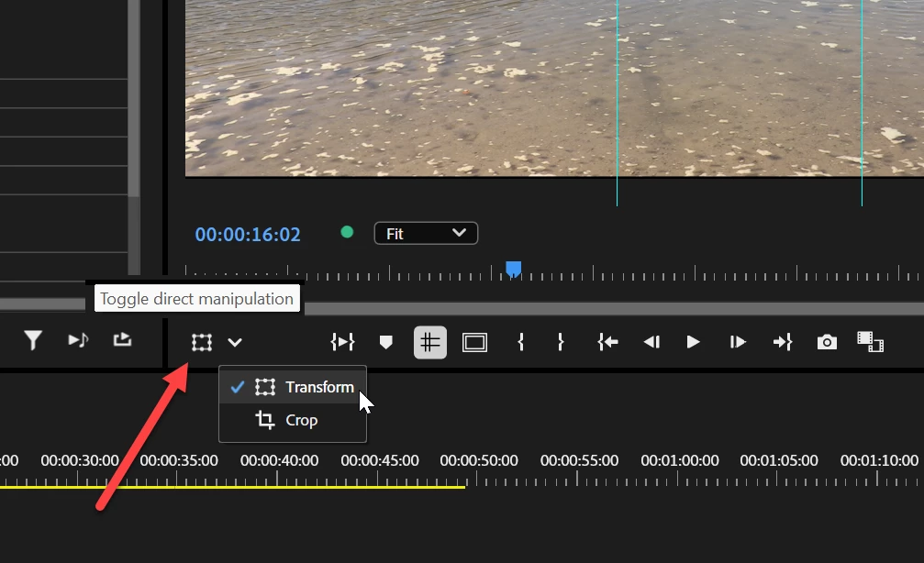Click the beach video preview frame
This screenshot has height=563, width=924.
(554, 88)
